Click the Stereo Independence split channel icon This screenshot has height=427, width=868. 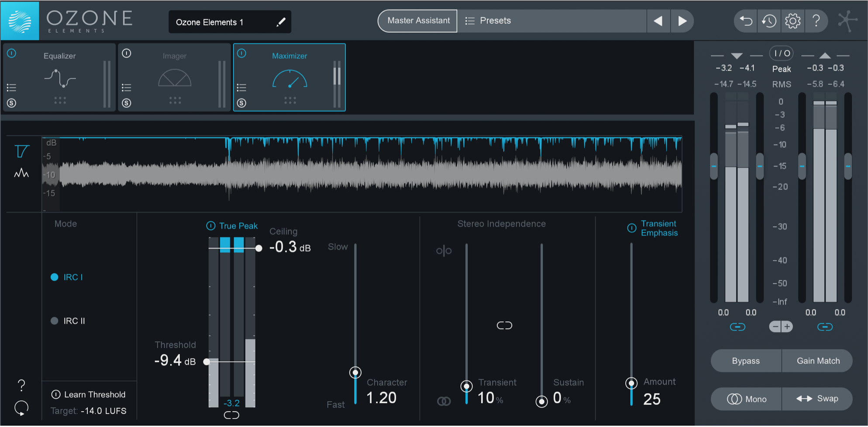click(x=444, y=251)
